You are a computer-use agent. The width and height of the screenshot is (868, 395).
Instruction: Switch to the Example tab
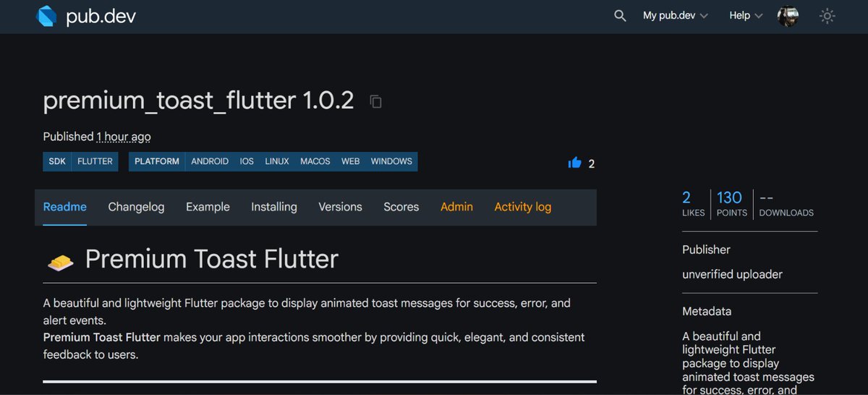208,207
